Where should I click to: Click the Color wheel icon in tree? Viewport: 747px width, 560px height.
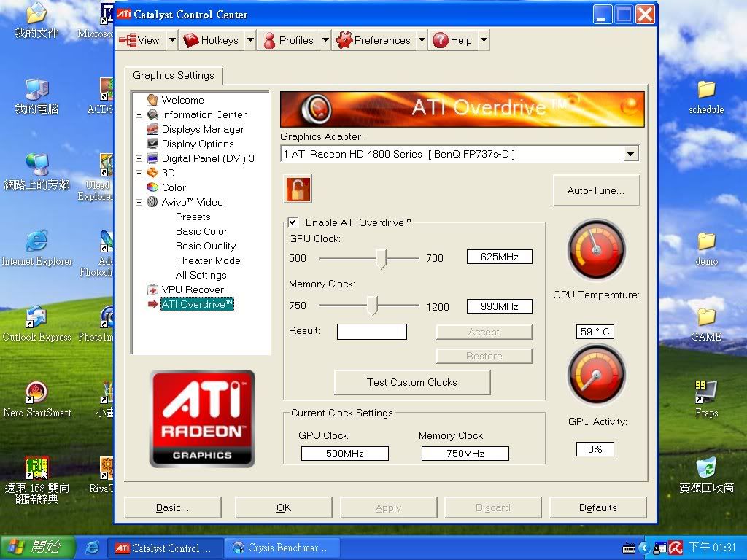point(152,187)
